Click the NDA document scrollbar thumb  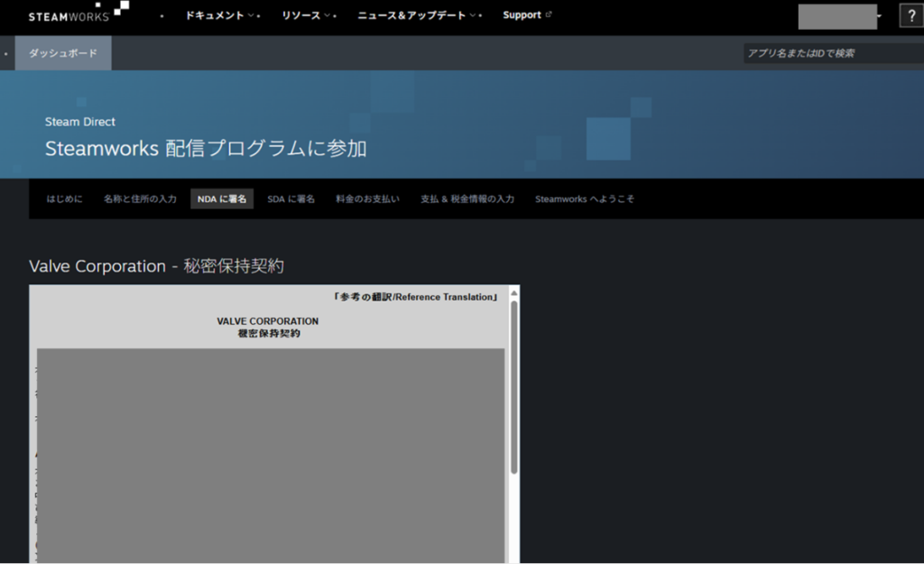[x=514, y=388]
